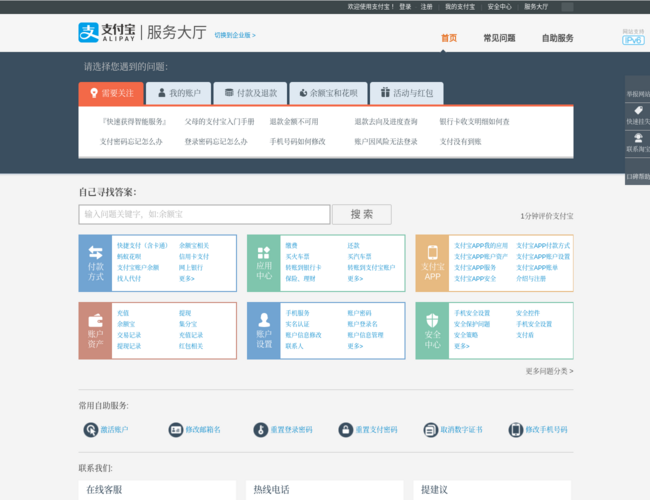This screenshot has height=500, width=650.
Task: Open the 手机号码如何修改 question
Action: point(298,141)
